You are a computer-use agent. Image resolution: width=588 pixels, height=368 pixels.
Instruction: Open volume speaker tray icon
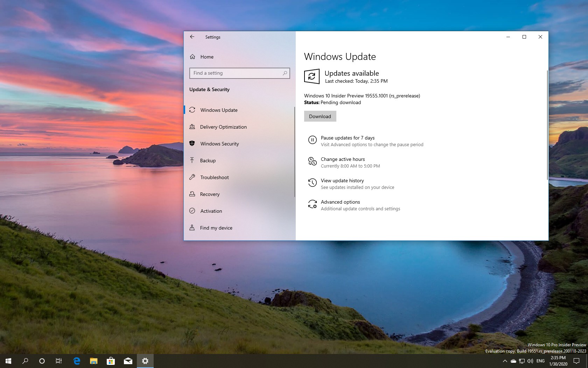530,361
